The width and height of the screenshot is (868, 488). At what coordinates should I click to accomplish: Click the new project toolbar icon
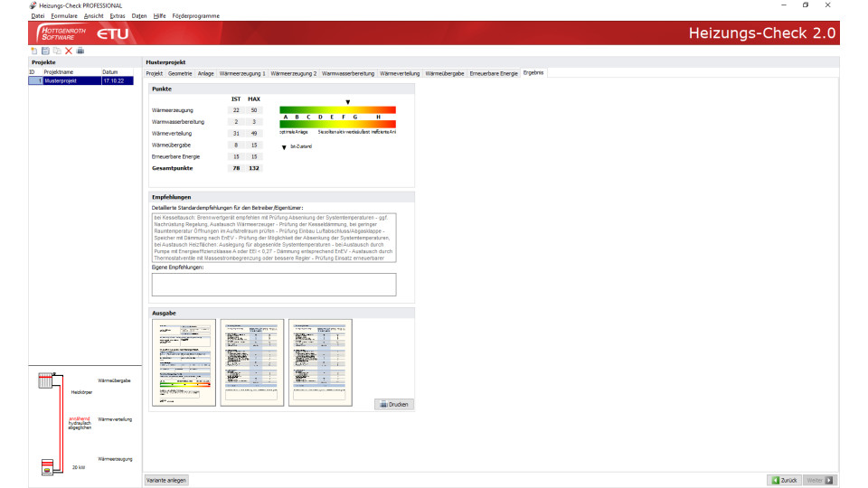(33, 52)
